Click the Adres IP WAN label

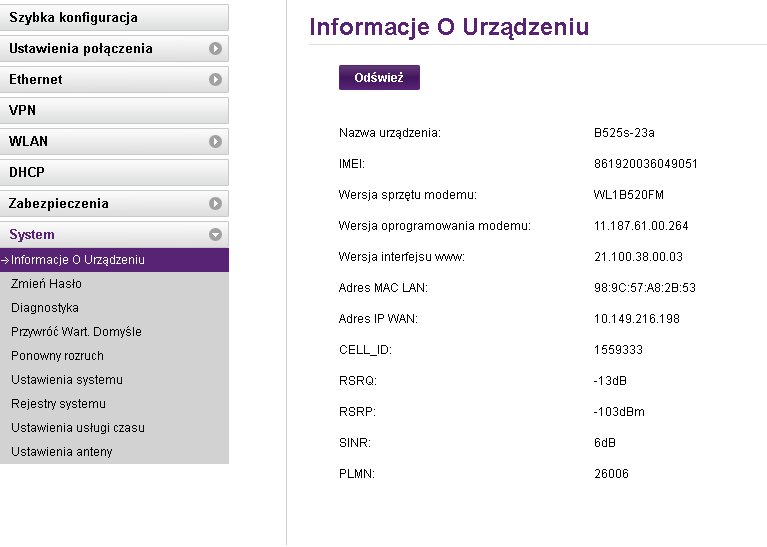pos(378,319)
